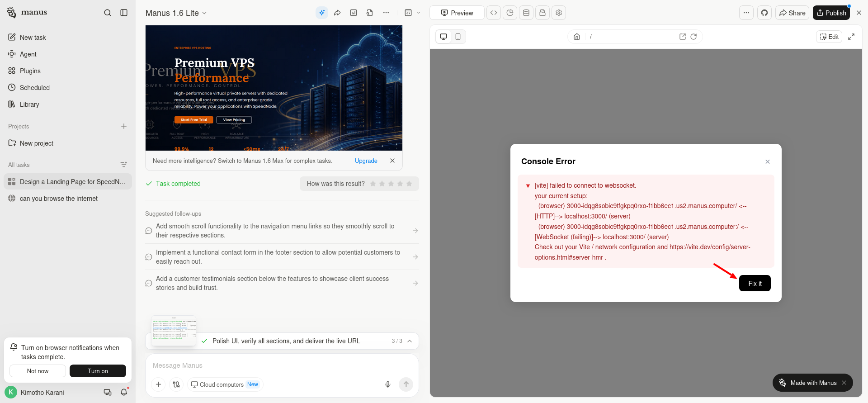Open the file storage folder button
The height and width of the screenshot is (403, 868).
click(x=542, y=13)
